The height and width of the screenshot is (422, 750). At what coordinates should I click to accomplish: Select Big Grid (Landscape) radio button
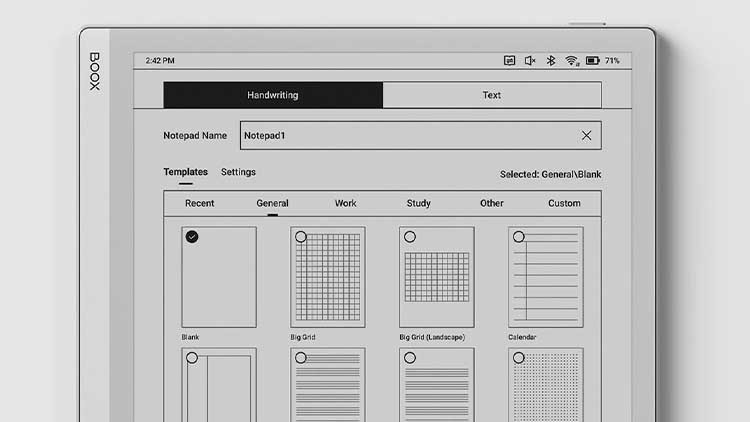pos(410,237)
